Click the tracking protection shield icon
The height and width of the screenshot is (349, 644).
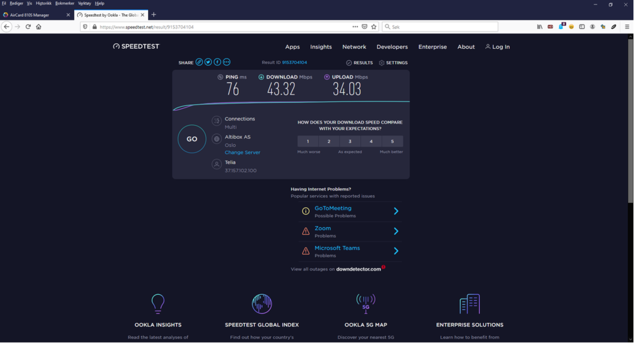click(x=86, y=28)
